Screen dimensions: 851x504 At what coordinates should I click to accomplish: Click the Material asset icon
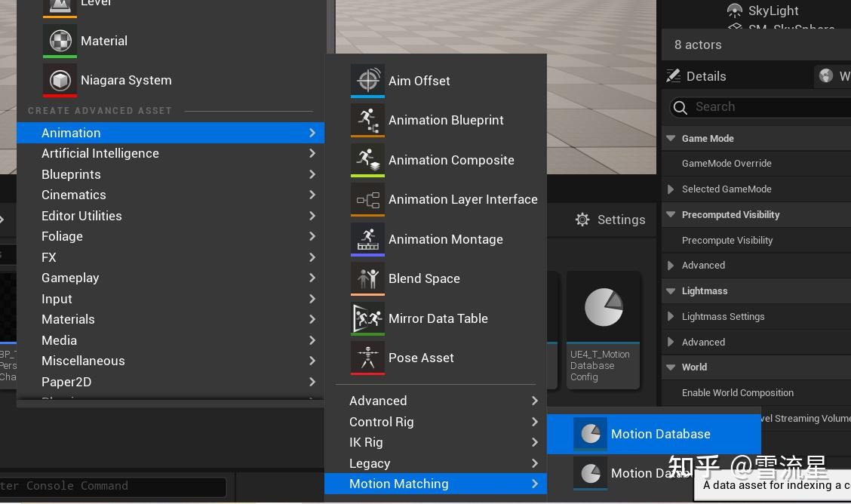tap(60, 40)
